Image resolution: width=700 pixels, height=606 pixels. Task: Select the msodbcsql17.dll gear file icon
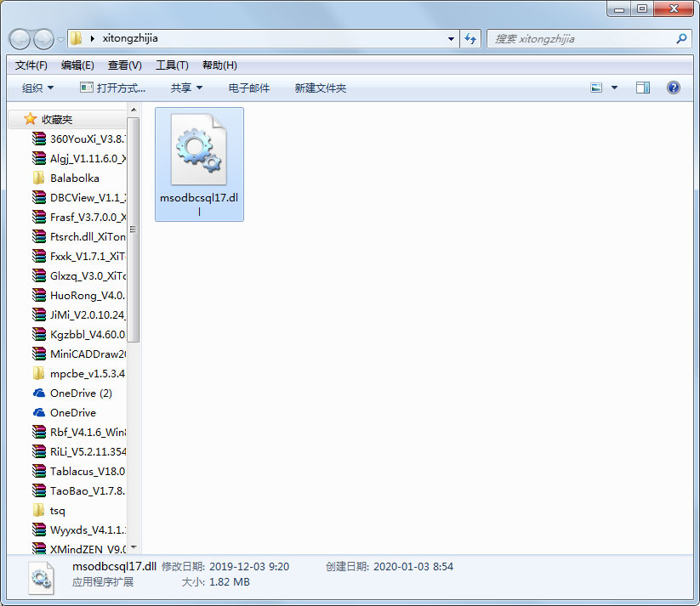(199, 151)
